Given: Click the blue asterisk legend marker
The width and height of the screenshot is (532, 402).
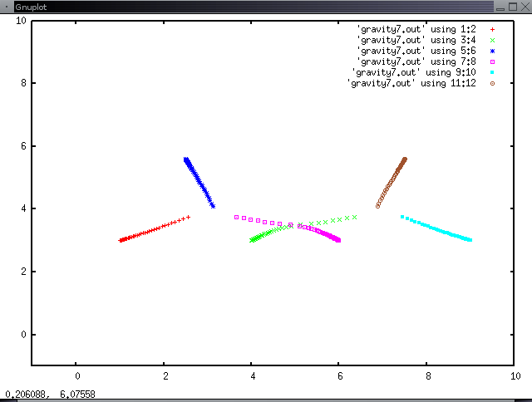Looking at the screenshot, I should pos(492,51).
